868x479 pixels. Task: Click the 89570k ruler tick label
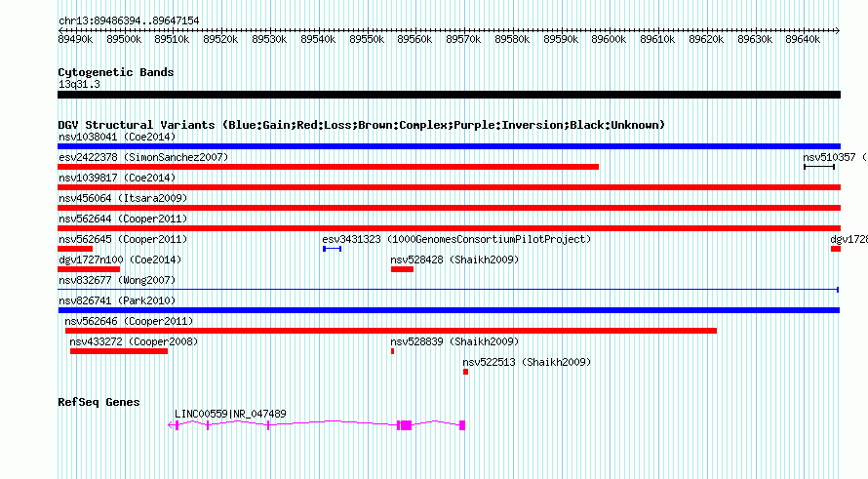click(463, 40)
